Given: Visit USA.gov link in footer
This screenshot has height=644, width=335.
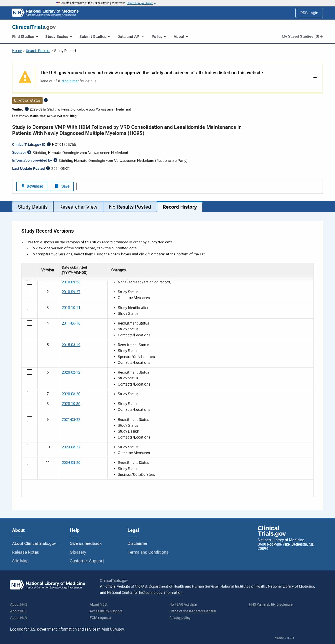Looking at the screenshot, I should 113,629.
